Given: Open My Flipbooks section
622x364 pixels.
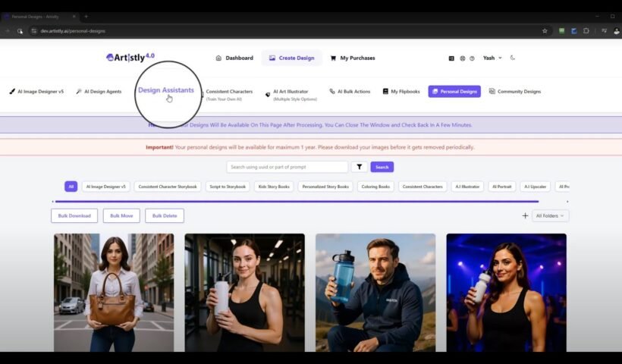Looking at the screenshot, I should (x=401, y=91).
